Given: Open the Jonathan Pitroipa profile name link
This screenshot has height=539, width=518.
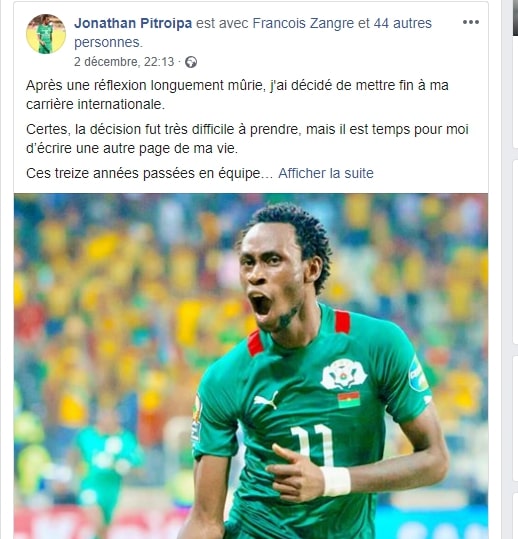Looking at the screenshot, I should click(x=133, y=23).
